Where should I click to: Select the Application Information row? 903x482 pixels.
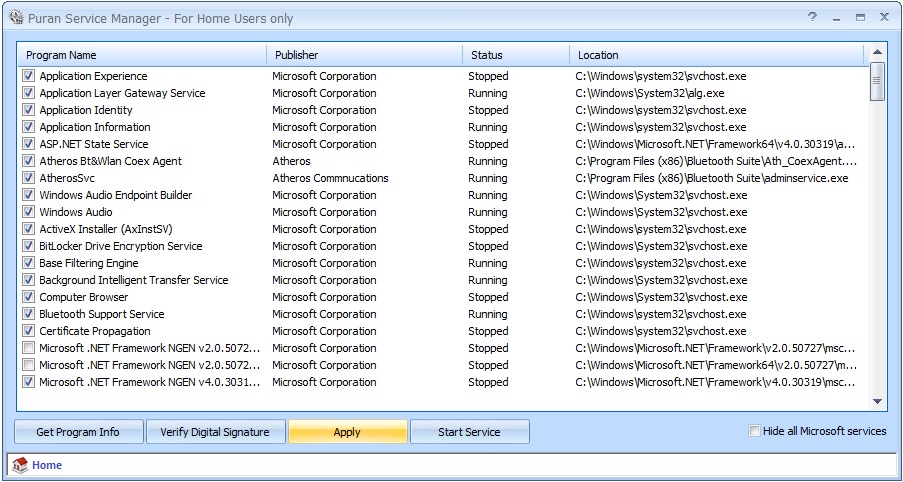(x=443, y=127)
